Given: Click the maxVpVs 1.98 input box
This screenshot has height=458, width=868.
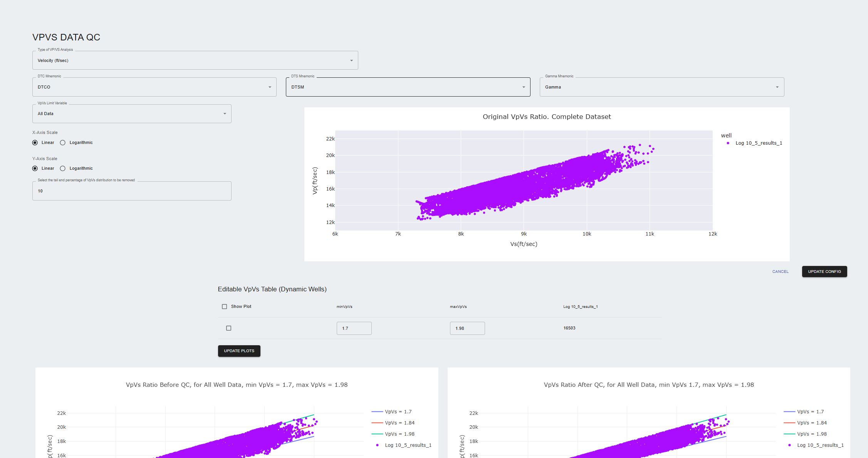Looking at the screenshot, I should (467, 328).
